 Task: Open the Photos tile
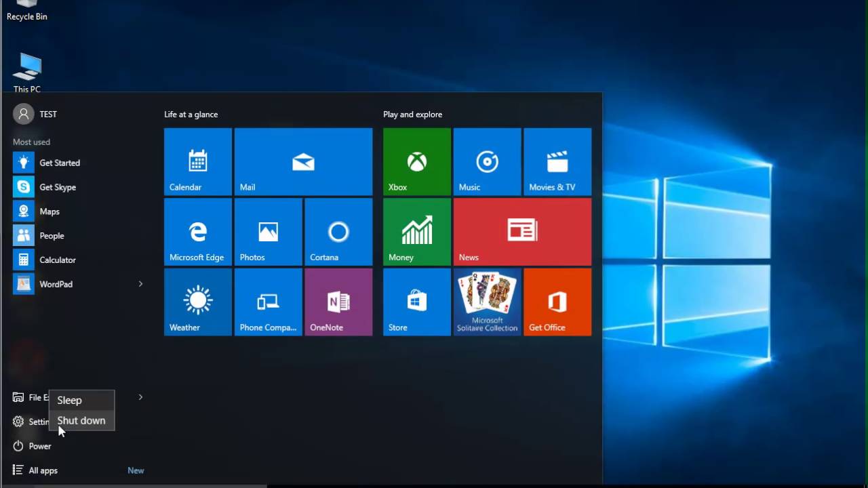269,232
